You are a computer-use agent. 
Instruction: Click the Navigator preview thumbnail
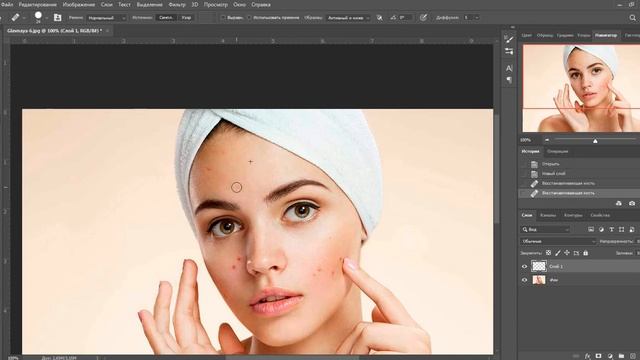[x=581, y=88]
